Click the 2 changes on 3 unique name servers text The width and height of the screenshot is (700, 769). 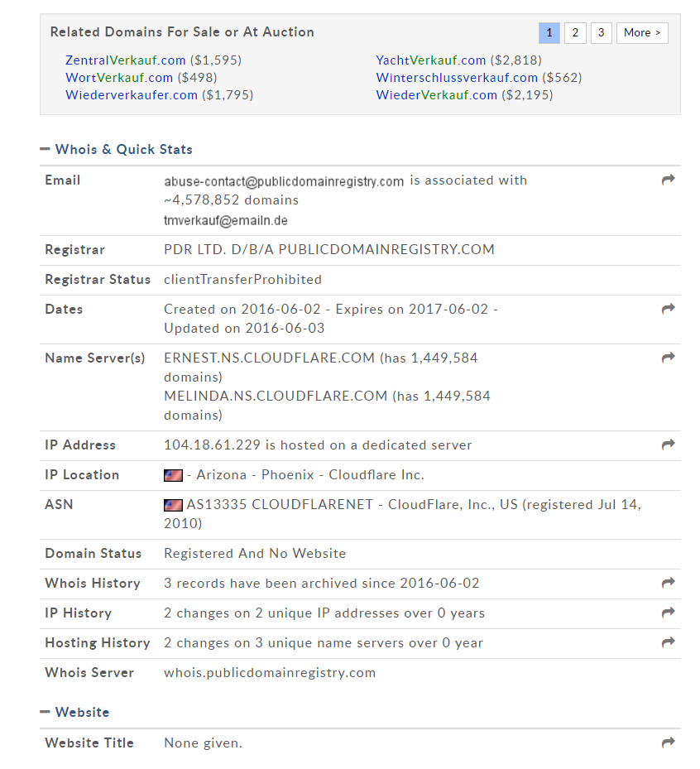coord(324,643)
